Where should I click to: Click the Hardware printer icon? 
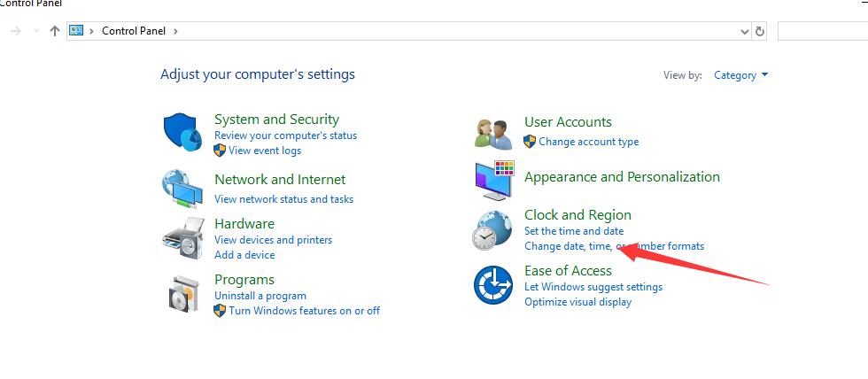[182, 237]
